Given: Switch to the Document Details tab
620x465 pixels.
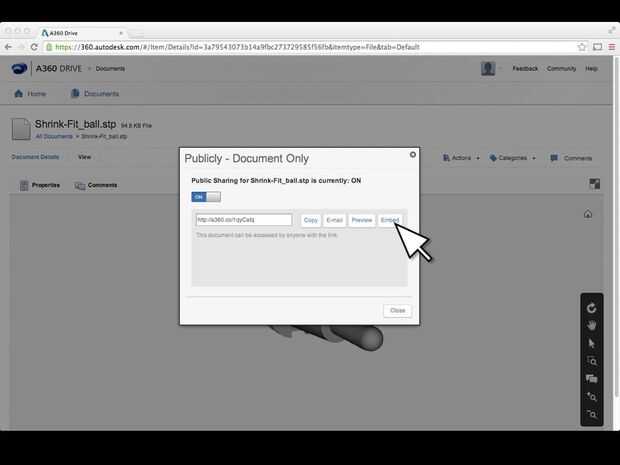Looking at the screenshot, I should (35, 157).
